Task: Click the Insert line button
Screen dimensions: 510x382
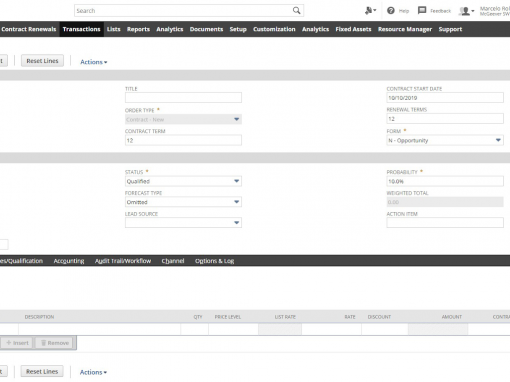Action: (17, 343)
